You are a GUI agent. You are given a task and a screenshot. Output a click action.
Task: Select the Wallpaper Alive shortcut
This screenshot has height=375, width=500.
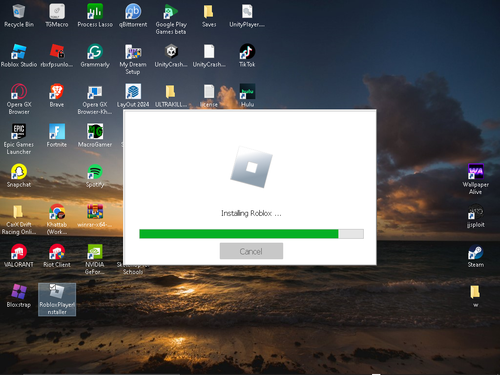[x=476, y=179]
